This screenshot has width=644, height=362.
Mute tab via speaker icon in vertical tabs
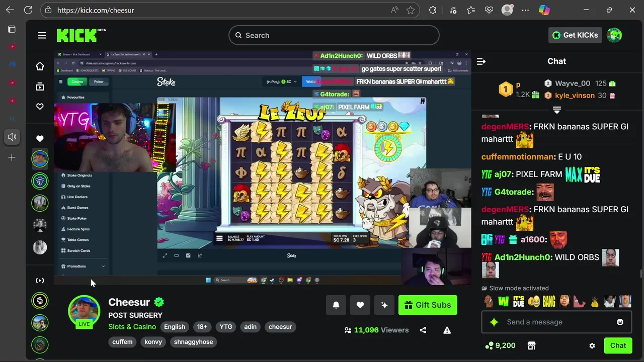(x=12, y=136)
